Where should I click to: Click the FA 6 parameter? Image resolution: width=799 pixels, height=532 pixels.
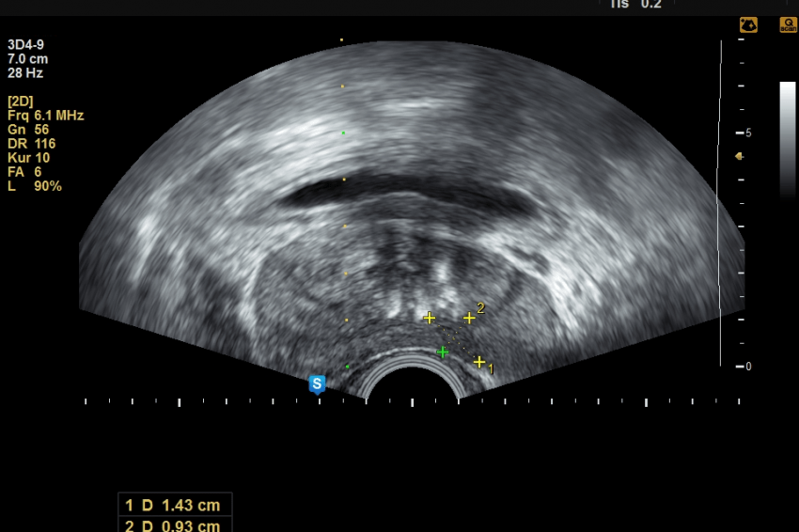24,172
